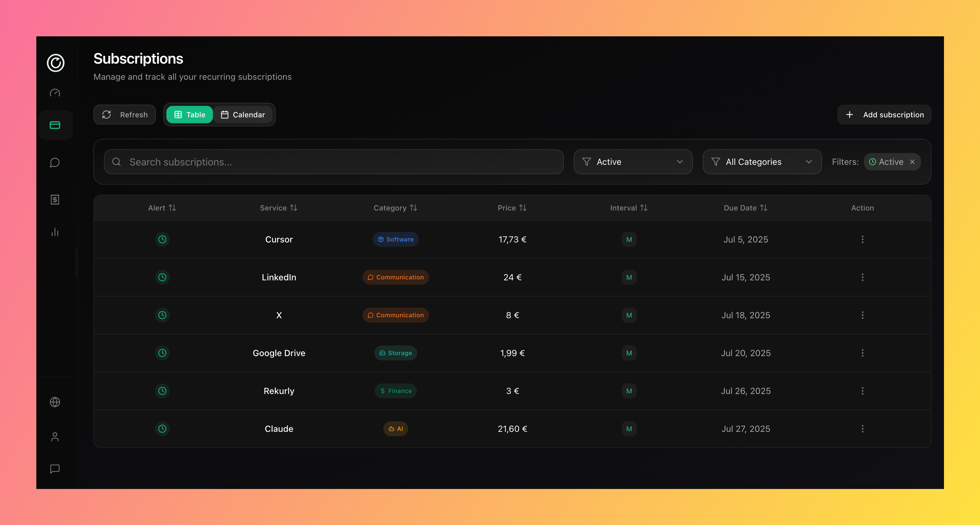Sort table by Alert column
980x525 pixels.
[x=162, y=208]
